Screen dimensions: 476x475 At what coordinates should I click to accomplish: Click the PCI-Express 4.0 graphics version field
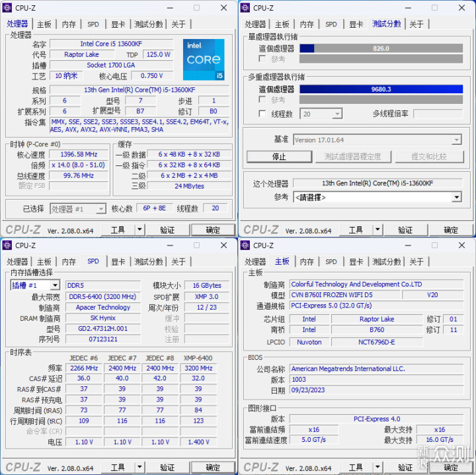[x=377, y=419]
